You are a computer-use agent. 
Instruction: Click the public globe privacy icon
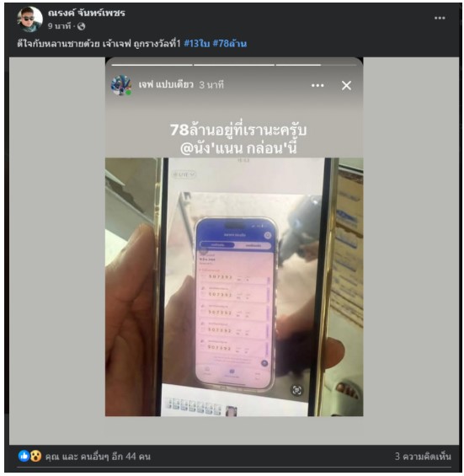(81, 26)
